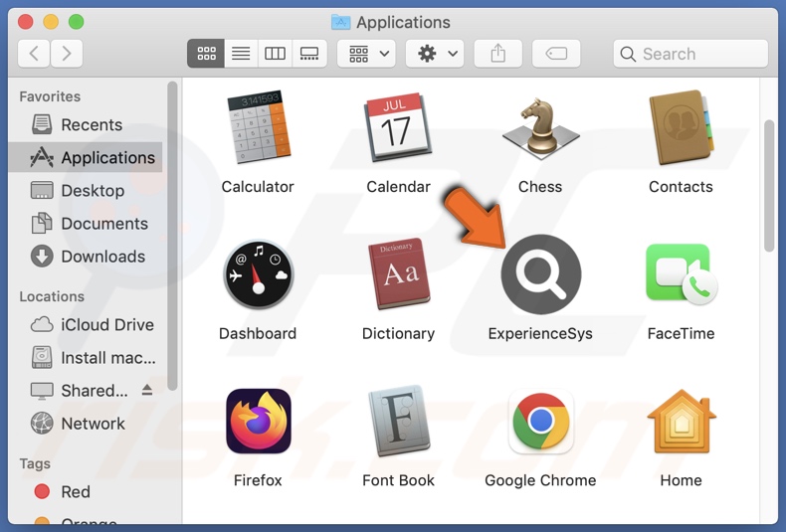
Task: Click the "ExperienceSys" label text
Action: tap(540, 334)
